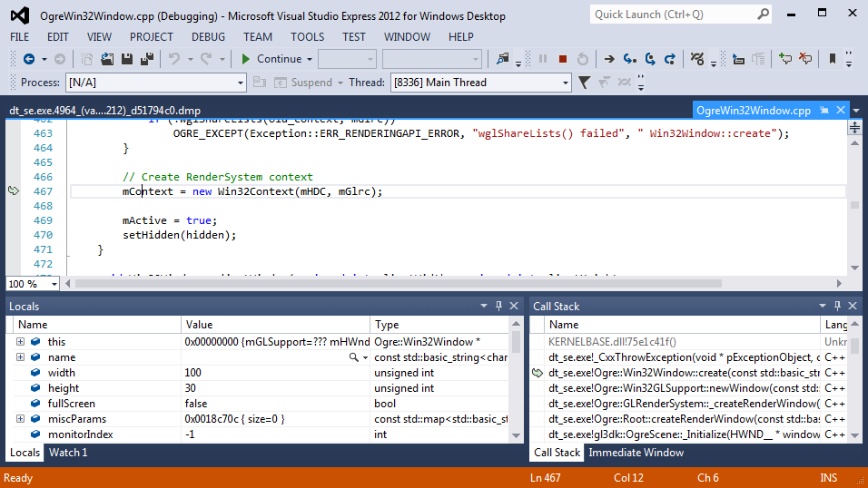Screen dimensions: 868x488
Task: Select the monitorIndex row in Locals
Action: [x=261, y=434]
